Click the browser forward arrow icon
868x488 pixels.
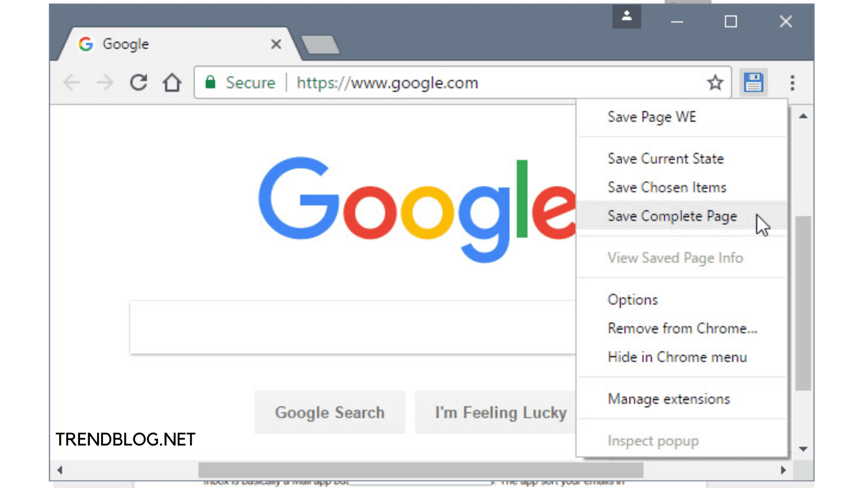(x=105, y=83)
